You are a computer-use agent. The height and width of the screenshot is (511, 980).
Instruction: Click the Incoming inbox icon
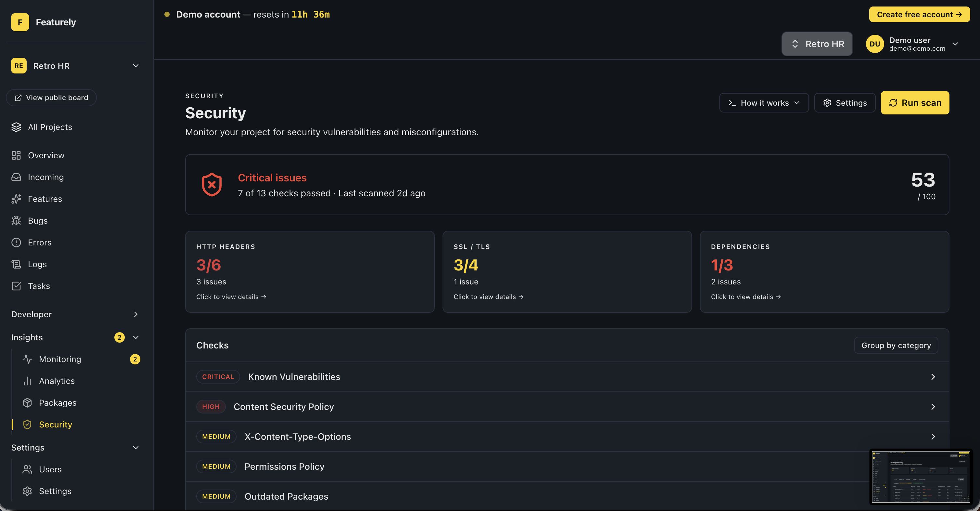pos(16,177)
